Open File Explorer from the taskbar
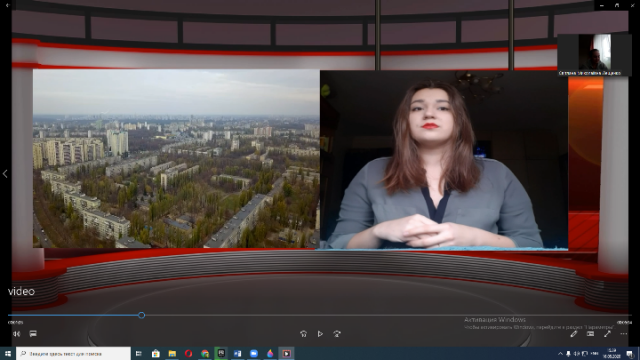Viewport: 640px width, 360px height. [x=172, y=353]
